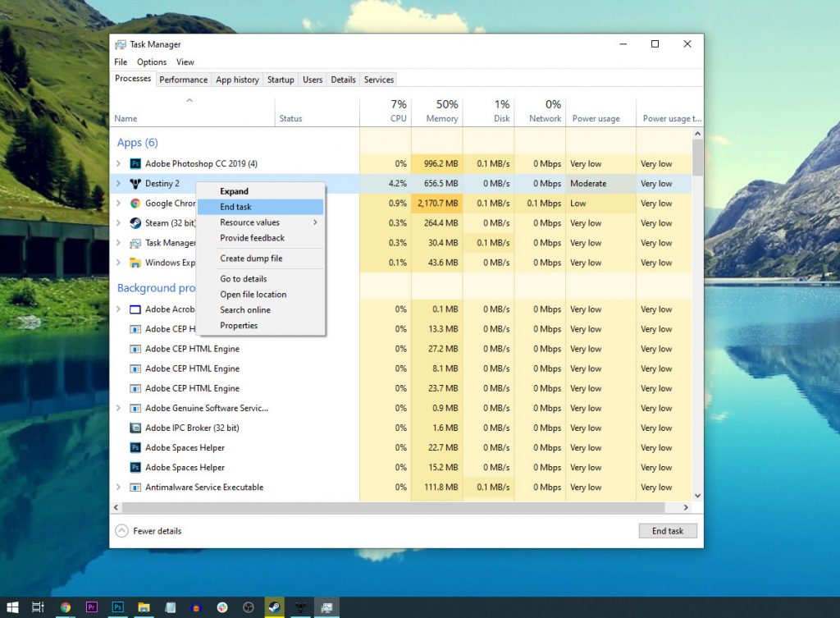840x618 pixels.
Task: Switch to the Details tab
Action: tap(344, 80)
